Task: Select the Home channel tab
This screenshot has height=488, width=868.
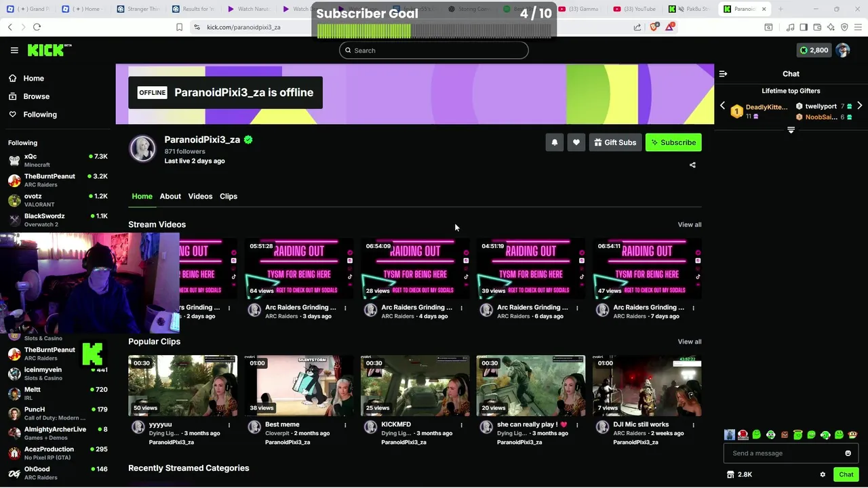Action: (142, 196)
